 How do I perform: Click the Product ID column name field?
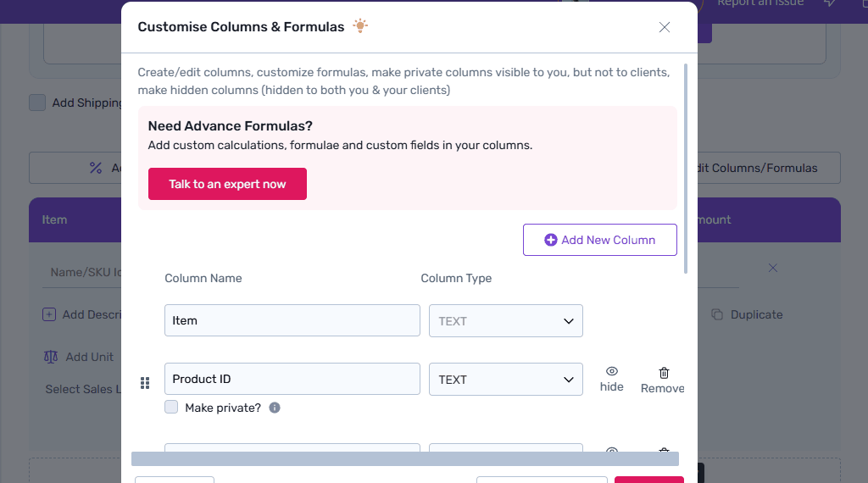[x=292, y=380]
